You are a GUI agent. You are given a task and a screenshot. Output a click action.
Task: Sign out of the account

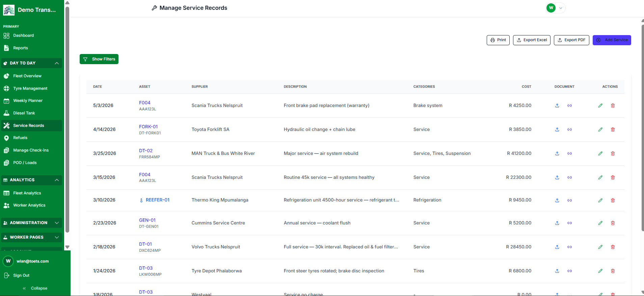pyautogui.click(x=17, y=275)
